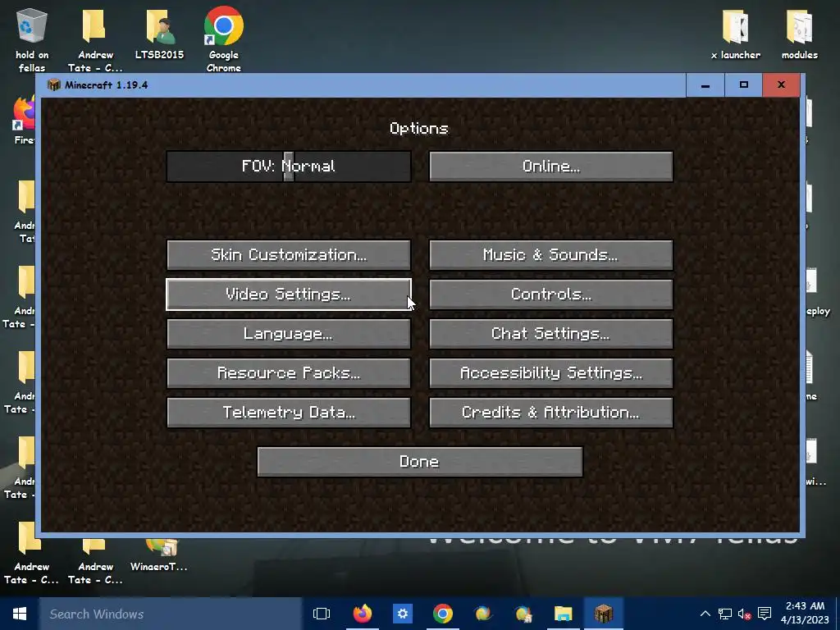Open Music & Sounds settings
This screenshot has height=630, width=840.
pyautogui.click(x=550, y=255)
